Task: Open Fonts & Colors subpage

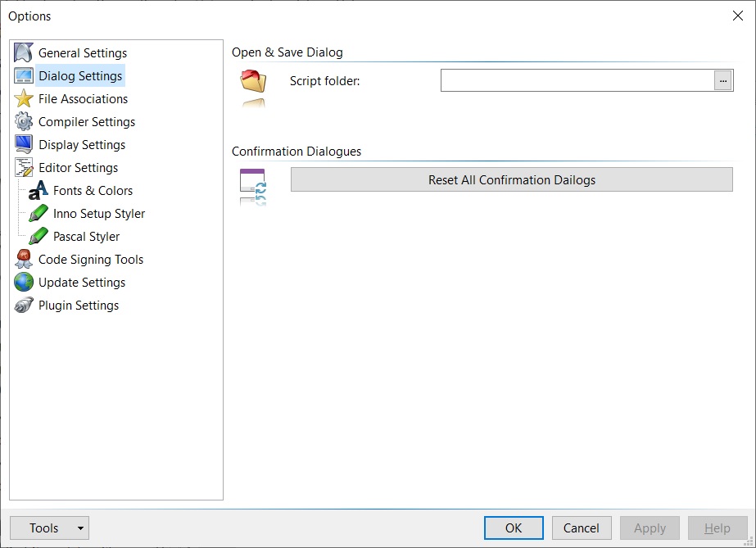Action: pos(93,190)
